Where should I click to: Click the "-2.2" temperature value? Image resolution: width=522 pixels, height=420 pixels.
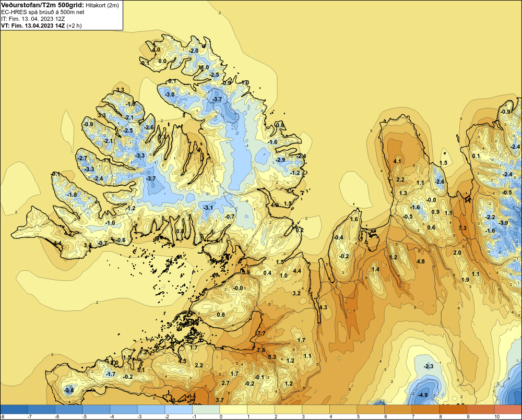[490, 218]
